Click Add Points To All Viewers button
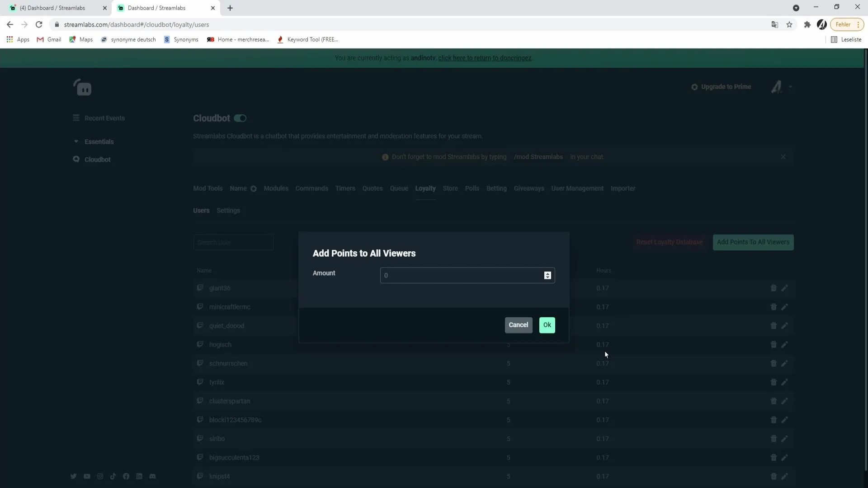This screenshot has height=488, width=868. click(753, 242)
